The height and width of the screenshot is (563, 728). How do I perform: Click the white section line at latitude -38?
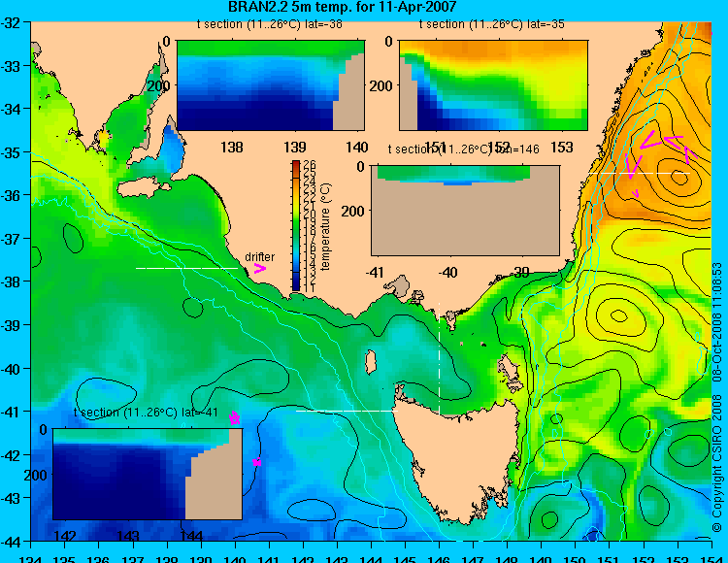tap(187, 268)
